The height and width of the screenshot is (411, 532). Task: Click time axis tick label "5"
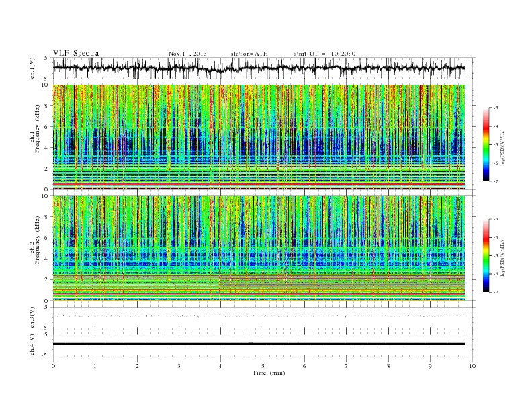[263, 366]
